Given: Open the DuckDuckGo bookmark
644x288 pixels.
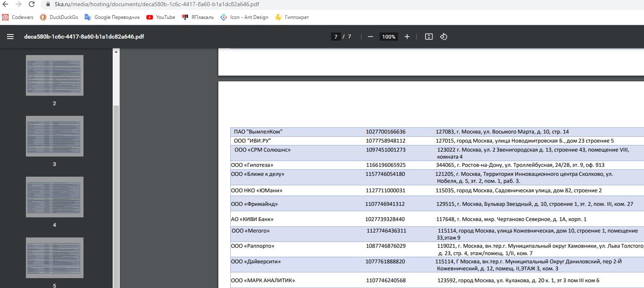Looking at the screenshot, I should tap(59, 17).
